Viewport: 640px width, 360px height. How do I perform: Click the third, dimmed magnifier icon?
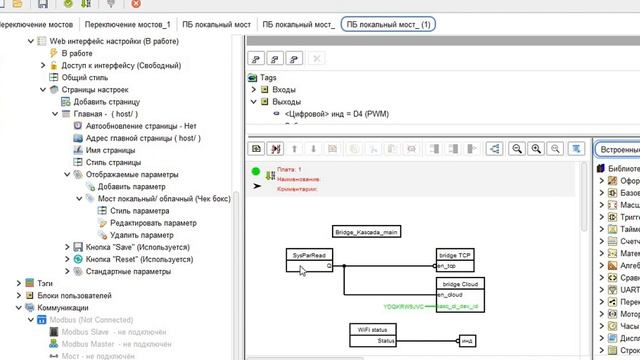point(555,149)
